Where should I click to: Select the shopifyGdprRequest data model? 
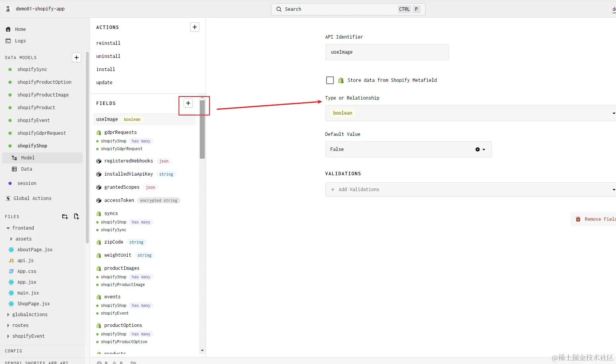coord(42,133)
